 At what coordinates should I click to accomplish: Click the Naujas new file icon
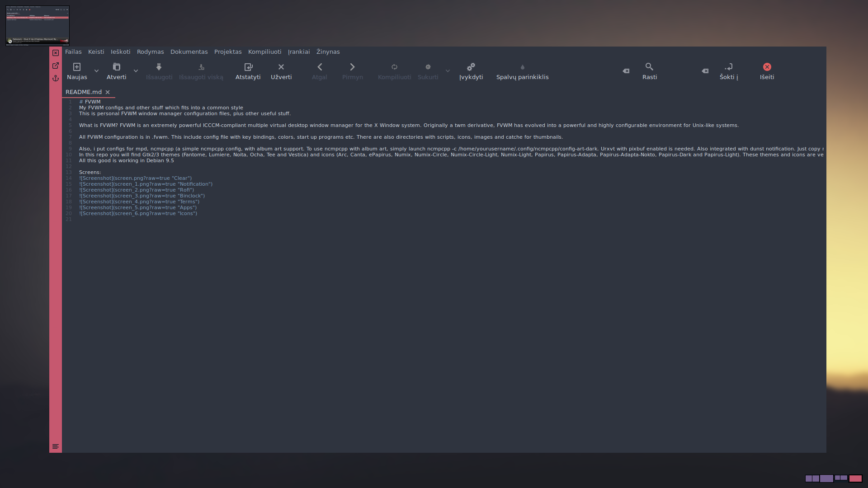[77, 67]
